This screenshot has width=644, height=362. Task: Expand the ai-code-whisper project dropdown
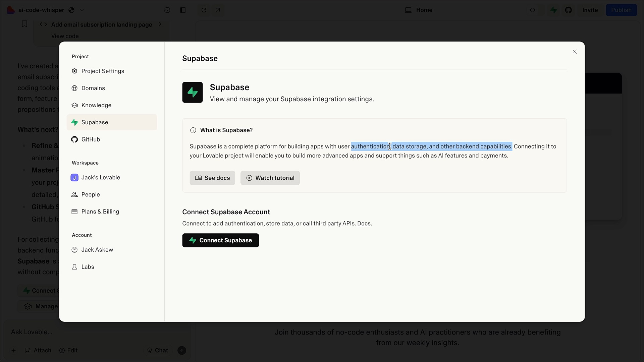click(x=82, y=10)
